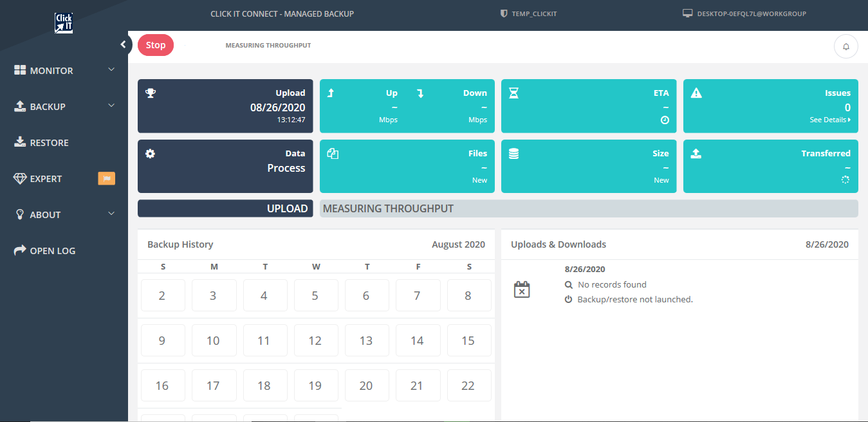Click the shield icon beside TEMP_CLICKIT
The height and width of the screenshot is (422, 868).
[504, 14]
